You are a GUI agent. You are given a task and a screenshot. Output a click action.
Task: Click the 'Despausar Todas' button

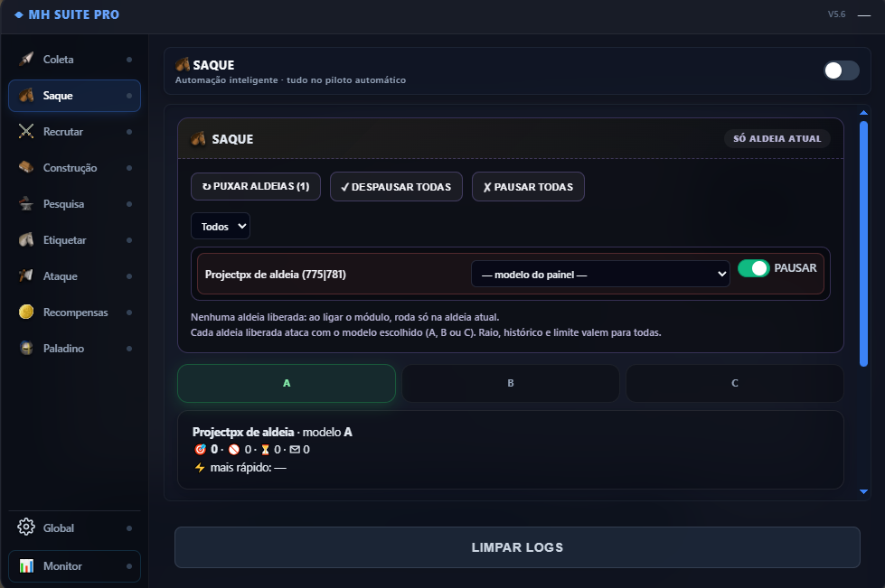coord(396,187)
